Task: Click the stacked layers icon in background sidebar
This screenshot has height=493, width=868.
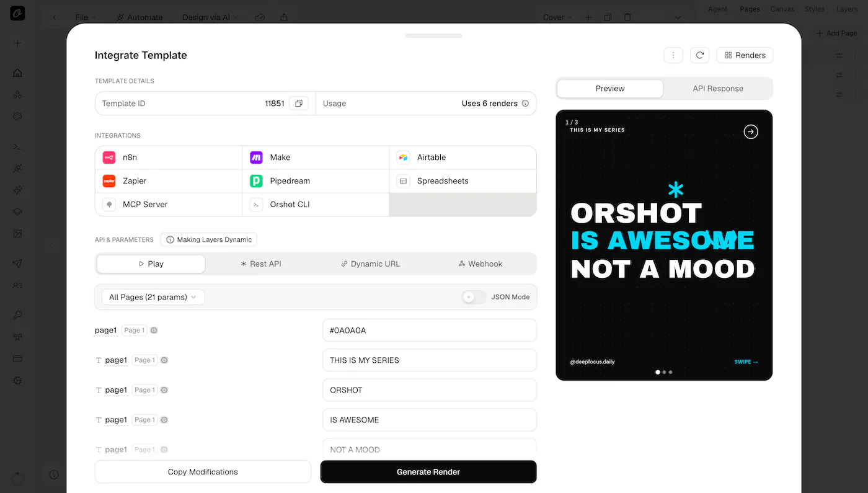Action: point(17,211)
